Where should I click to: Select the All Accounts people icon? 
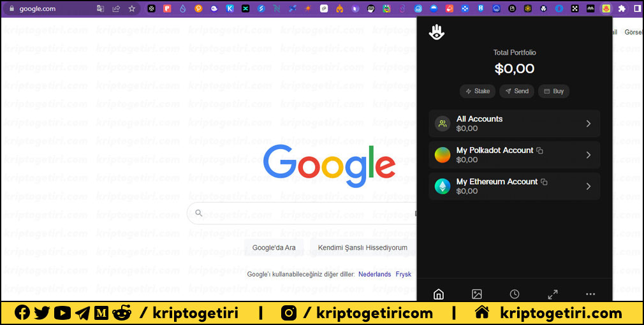click(443, 124)
